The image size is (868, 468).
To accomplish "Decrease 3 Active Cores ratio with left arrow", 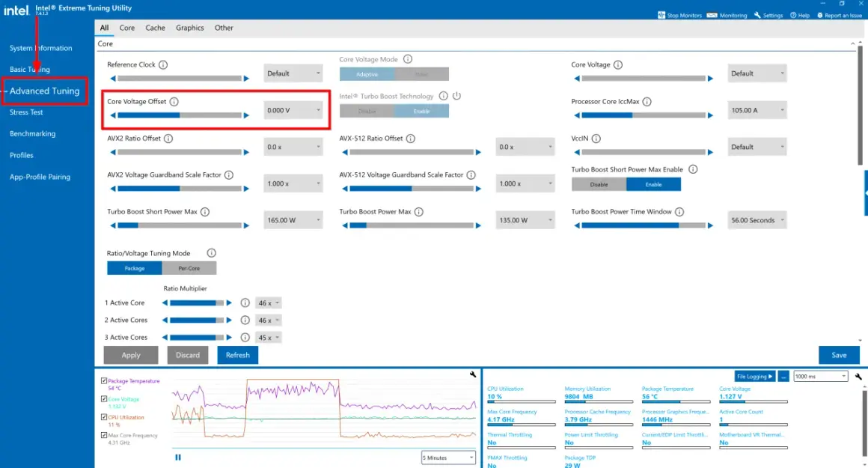I will click(165, 337).
